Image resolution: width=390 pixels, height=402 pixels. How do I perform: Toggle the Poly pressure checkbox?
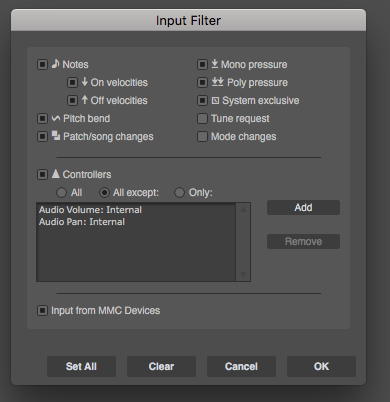[x=202, y=82]
